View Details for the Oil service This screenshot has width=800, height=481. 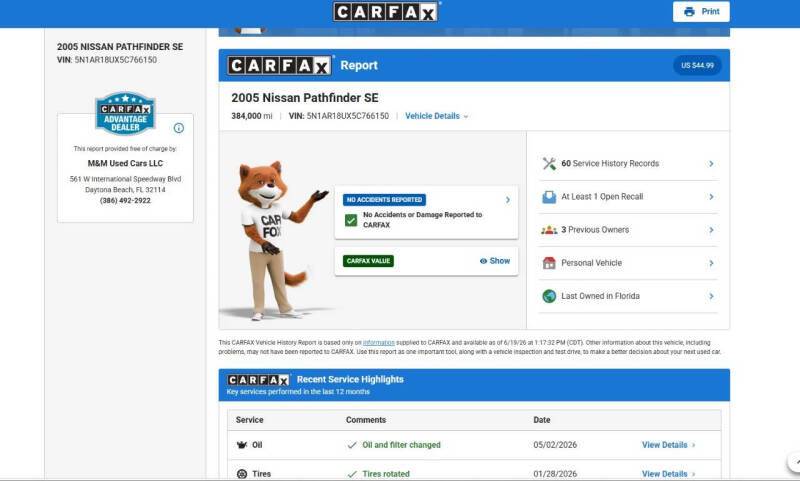[668, 445]
